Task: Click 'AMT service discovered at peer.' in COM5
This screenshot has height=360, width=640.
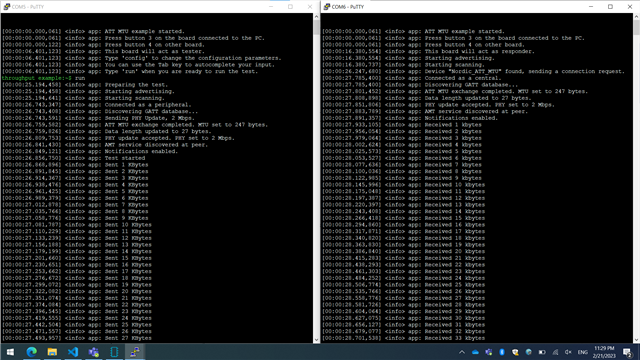Action: (x=105, y=145)
